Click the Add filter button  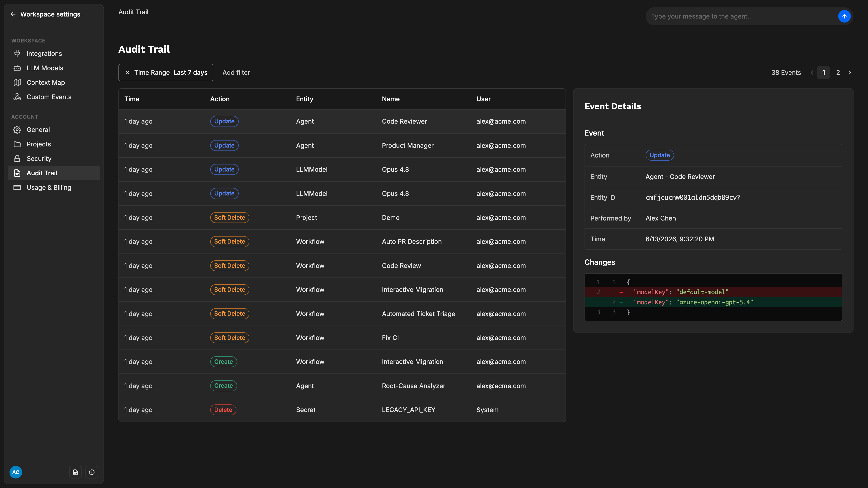coord(236,72)
